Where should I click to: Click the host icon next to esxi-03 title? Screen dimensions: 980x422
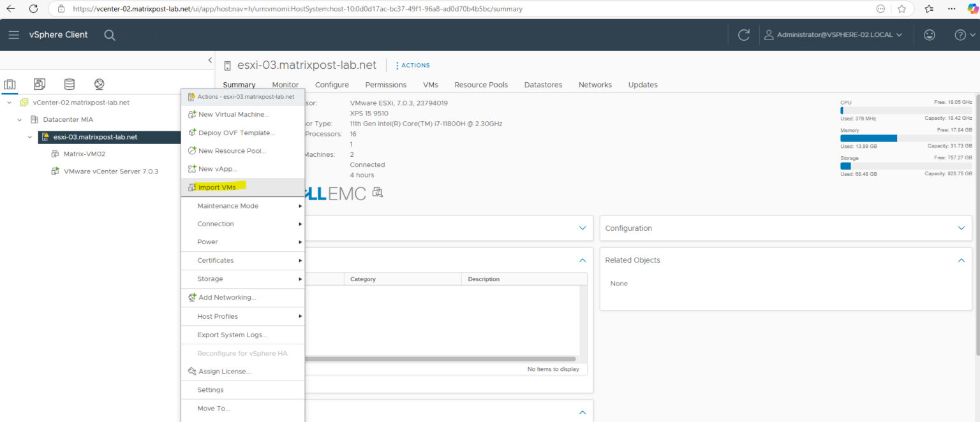pyautogui.click(x=227, y=64)
